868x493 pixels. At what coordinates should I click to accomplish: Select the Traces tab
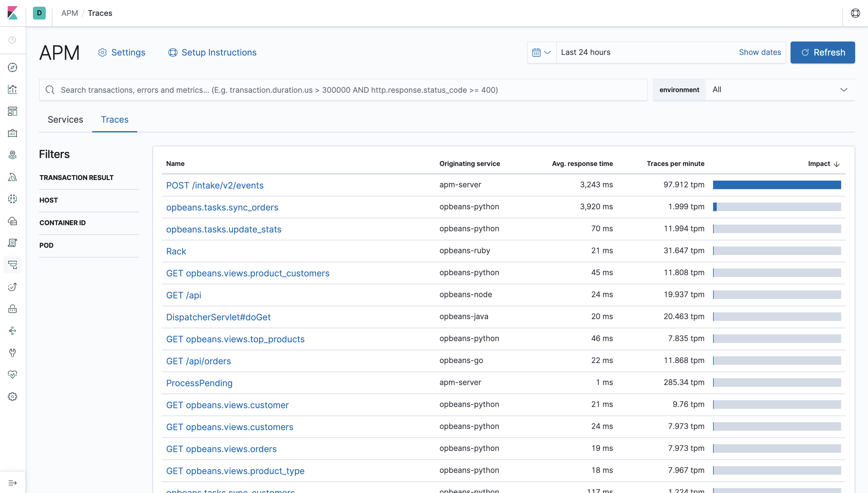click(x=114, y=120)
